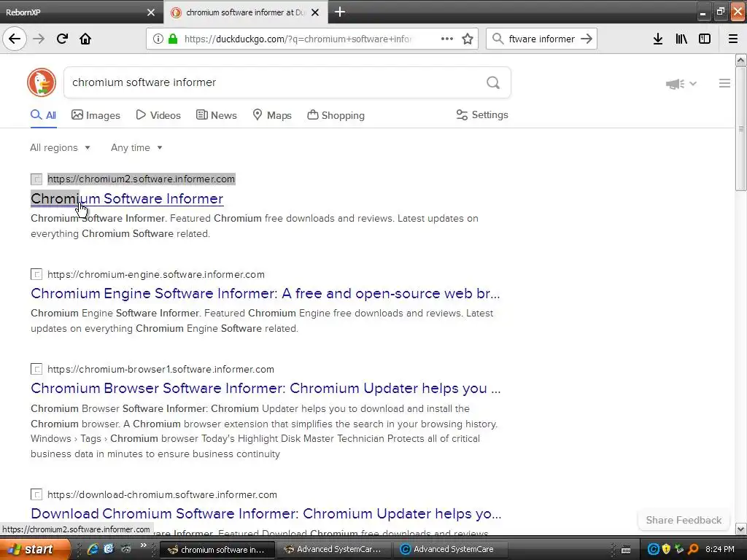The image size is (747, 560).
Task: Reload the current page
Action: tap(62, 39)
